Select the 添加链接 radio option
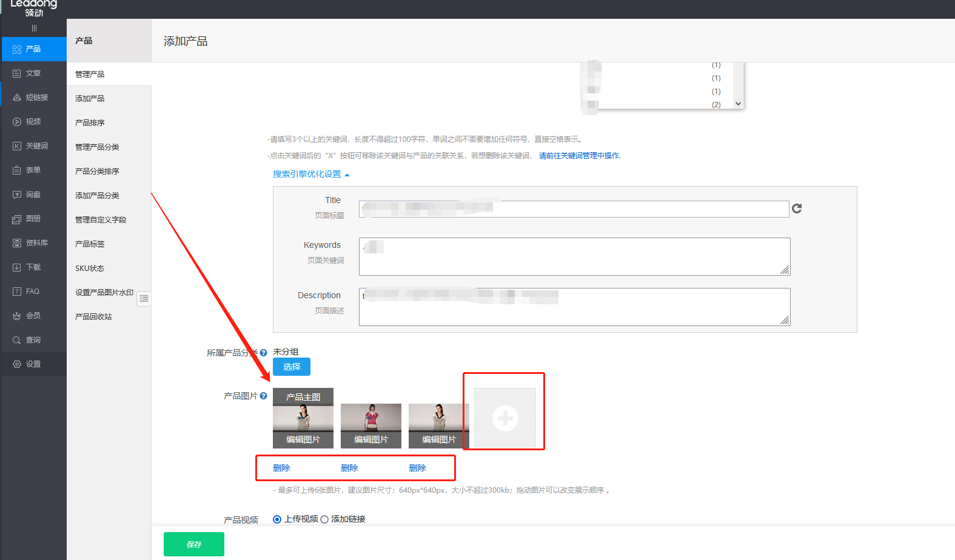 point(324,519)
